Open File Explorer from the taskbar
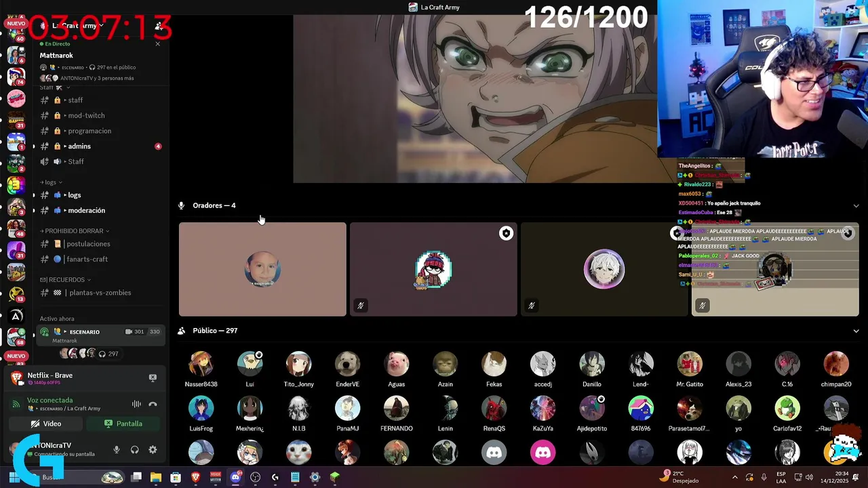The height and width of the screenshot is (488, 868). pos(155,477)
